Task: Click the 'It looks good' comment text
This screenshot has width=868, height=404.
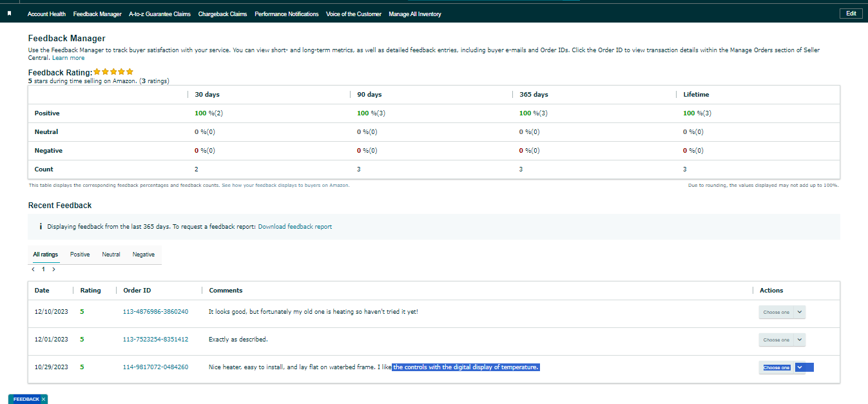Action: (x=313, y=312)
